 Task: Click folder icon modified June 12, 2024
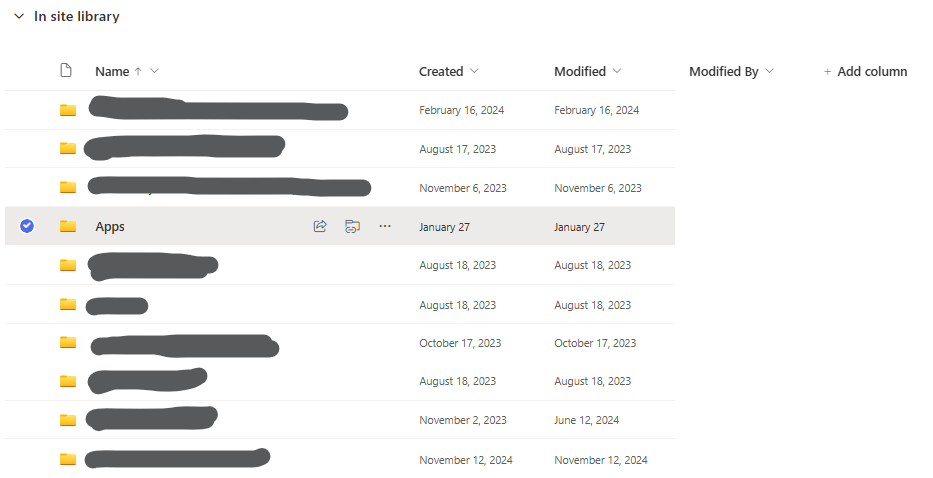click(x=68, y=421)
